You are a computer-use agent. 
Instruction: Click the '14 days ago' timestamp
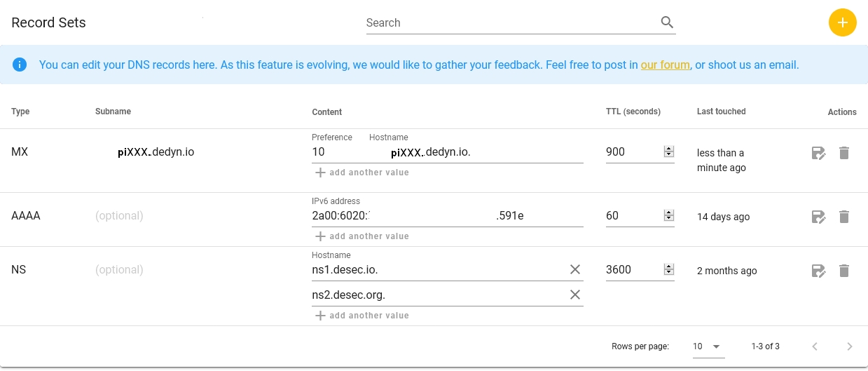pyautogui.click(x=723, y=217)
